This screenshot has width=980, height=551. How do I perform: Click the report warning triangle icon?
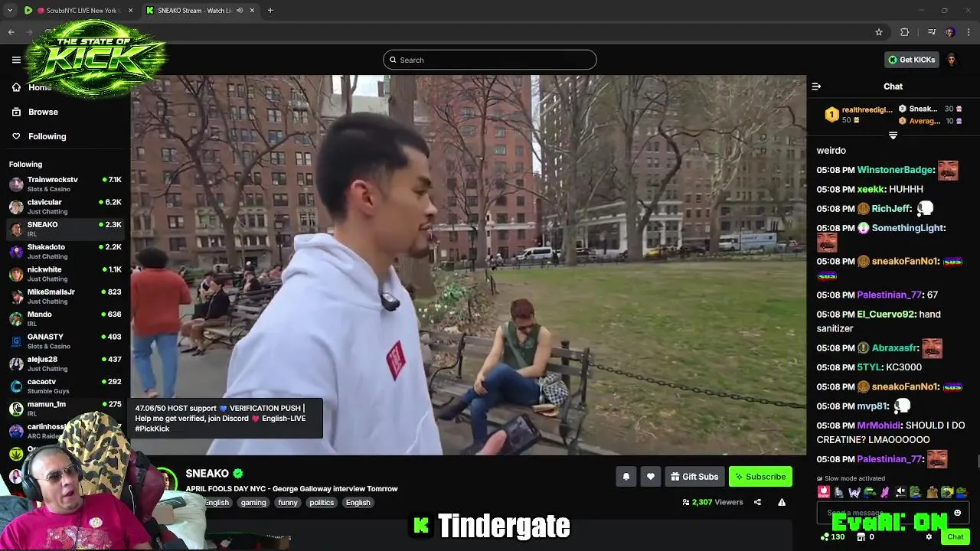[x=782, y=502]
